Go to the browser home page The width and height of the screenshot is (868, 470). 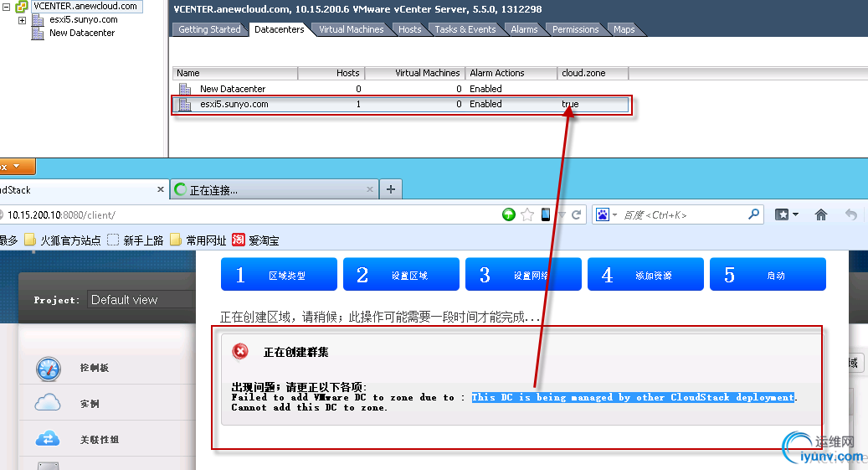821,214
